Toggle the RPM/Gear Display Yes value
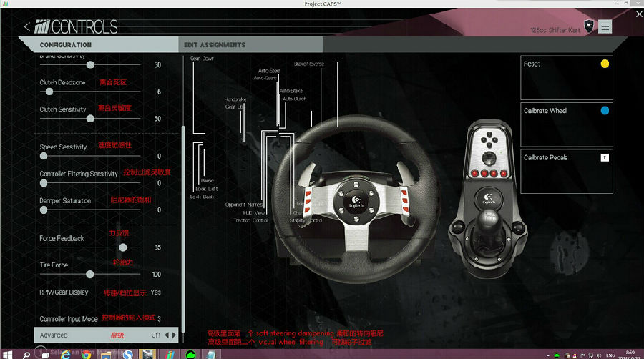Screen dimensions: 644x359 156,292
